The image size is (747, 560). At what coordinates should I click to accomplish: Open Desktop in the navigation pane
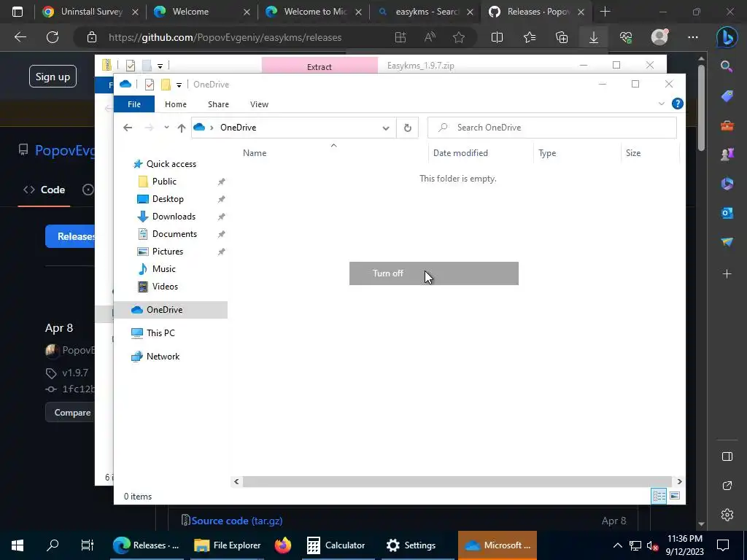(168, 199)
